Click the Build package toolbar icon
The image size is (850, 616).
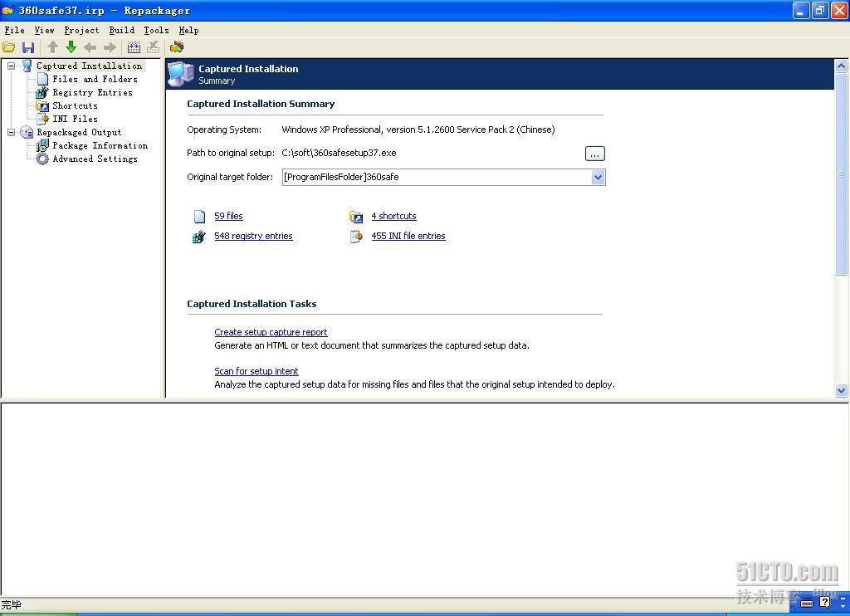[x=134, y=47]
